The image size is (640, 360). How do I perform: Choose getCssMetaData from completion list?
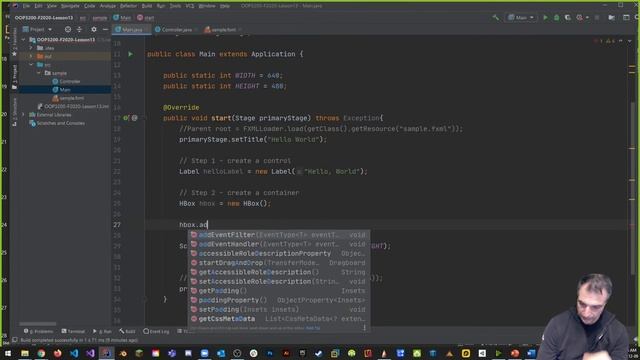[279, 319]
